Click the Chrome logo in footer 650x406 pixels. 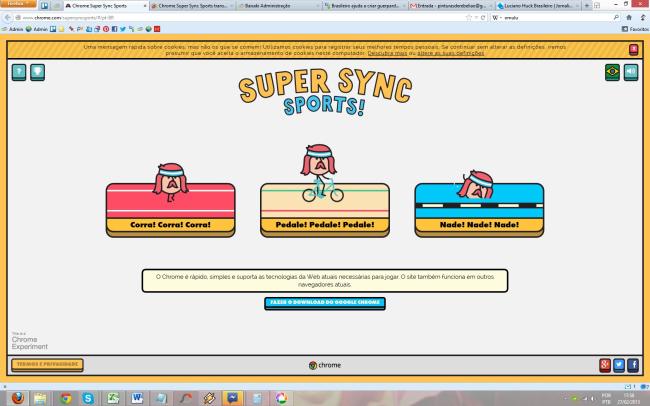pos(325,365)
